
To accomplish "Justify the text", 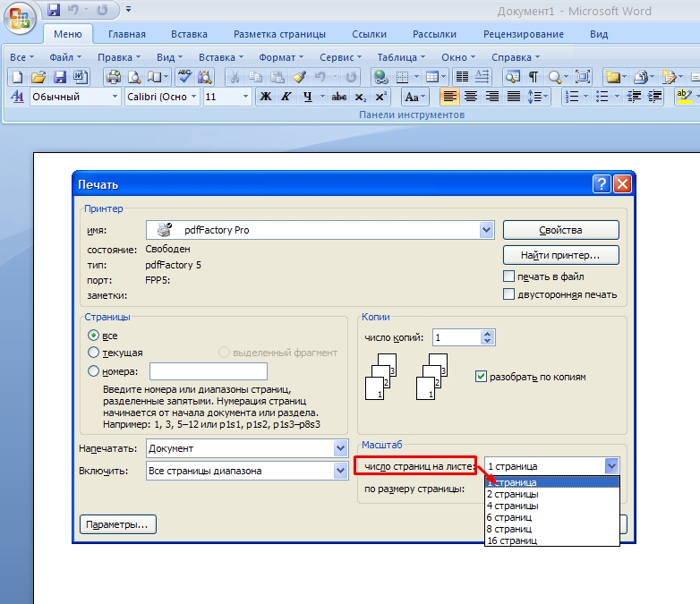I will pyautogui.click(x=514, y=97).
